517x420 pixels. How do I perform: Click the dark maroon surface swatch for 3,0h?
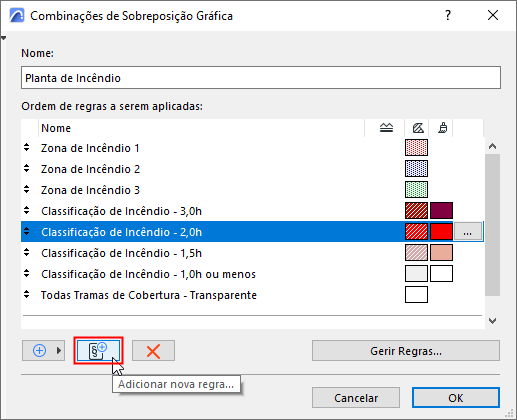441,211
